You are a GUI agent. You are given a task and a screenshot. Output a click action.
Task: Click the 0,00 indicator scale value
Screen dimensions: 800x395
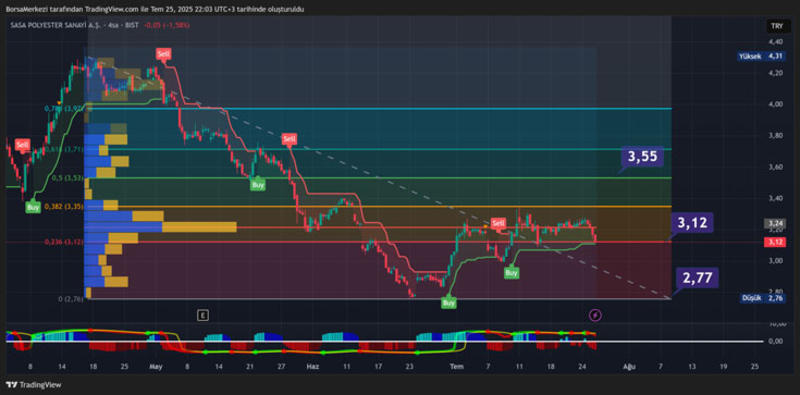pos(776,341)
